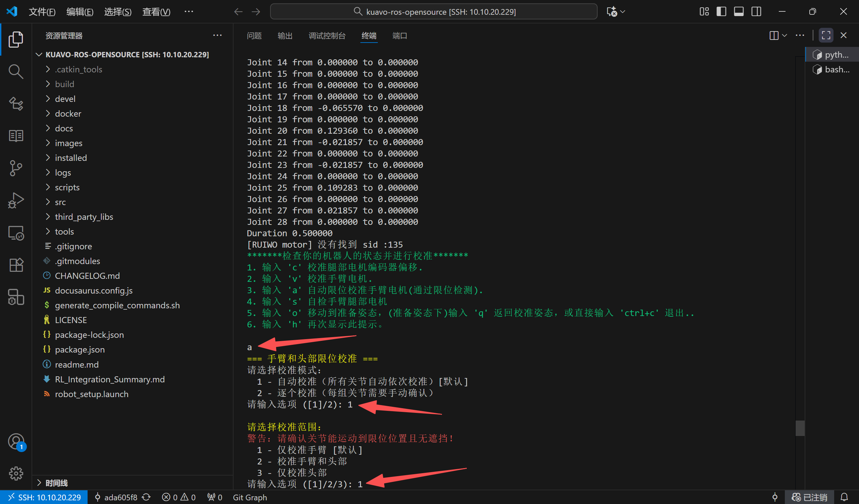Toggle the primary sidebar visibility

point(721,12)
